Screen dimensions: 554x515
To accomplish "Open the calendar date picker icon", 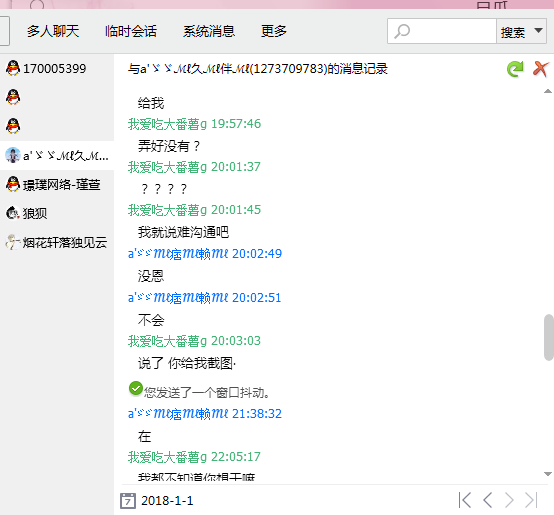I will point(128,501).
